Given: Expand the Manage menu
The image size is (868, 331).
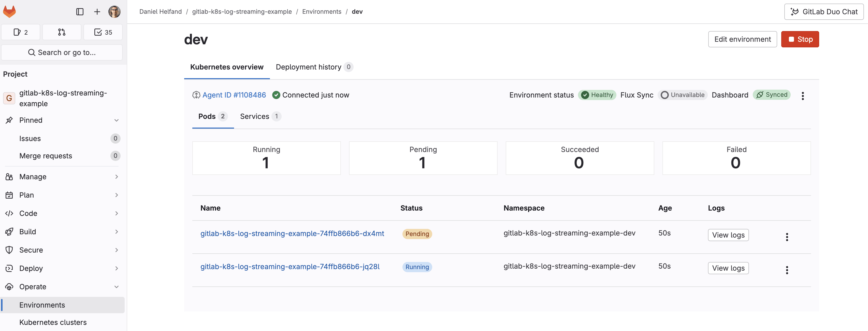Looking at the screenshot, I should (x=62, y=177).
